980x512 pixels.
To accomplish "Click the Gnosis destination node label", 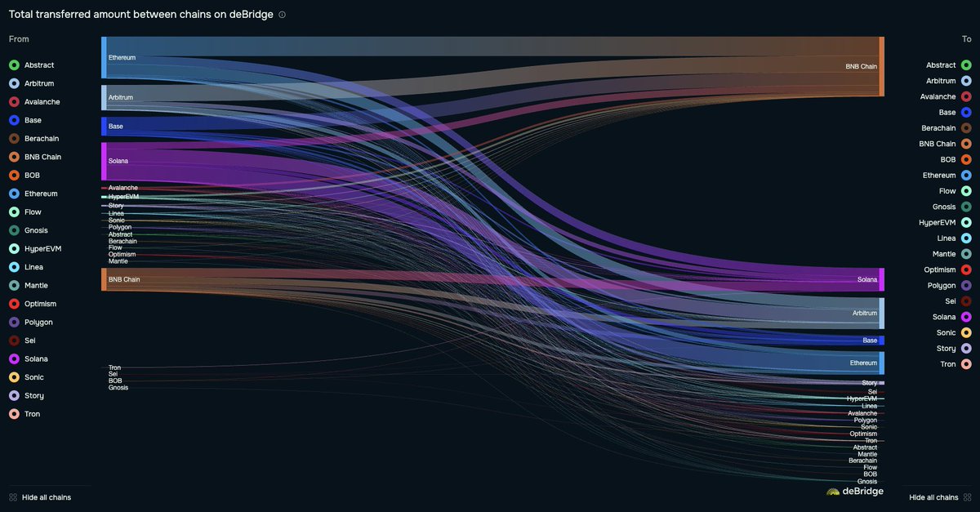I will pos(867,481).
